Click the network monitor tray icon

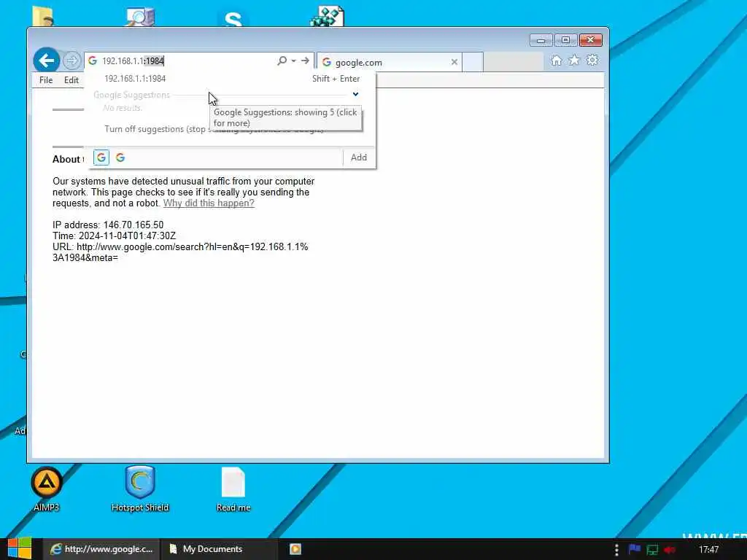[651, 550]
